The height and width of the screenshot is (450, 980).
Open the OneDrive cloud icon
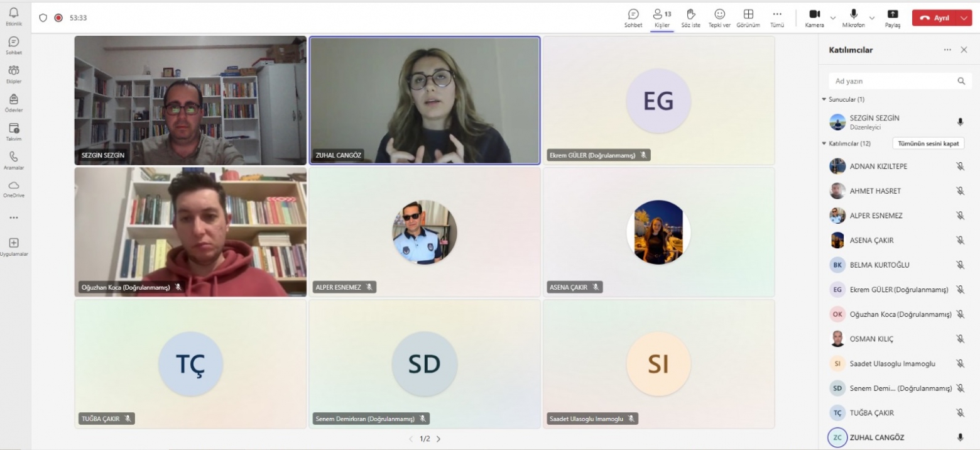tap(14, 189)
